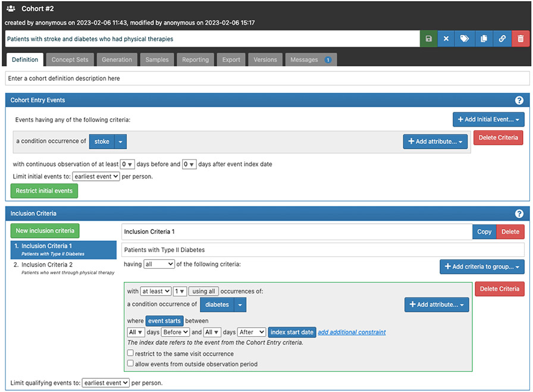This screenshot has height=392, width=533.
Task: Open the 'earliest event' initial events select
Action: 96,177
